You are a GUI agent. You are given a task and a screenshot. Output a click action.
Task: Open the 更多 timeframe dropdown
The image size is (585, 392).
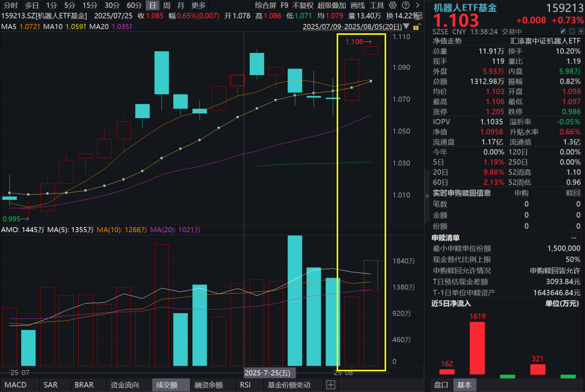(198, 6)
